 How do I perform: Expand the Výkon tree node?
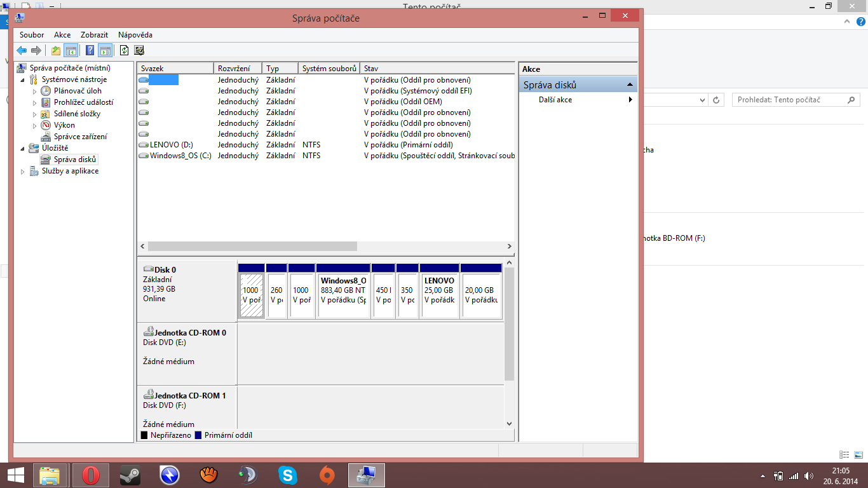(x=35, y=126)
